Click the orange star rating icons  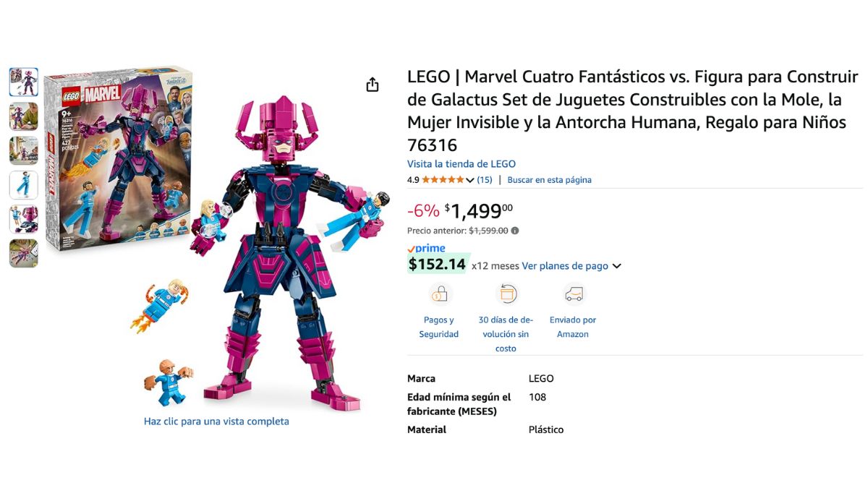[x=443, y=180]
